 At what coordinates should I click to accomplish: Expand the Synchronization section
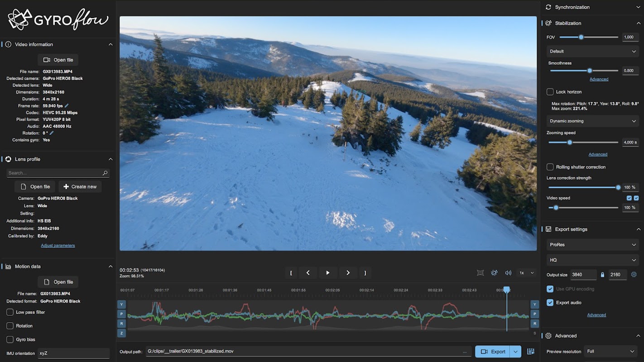click(x=638, y=7)
